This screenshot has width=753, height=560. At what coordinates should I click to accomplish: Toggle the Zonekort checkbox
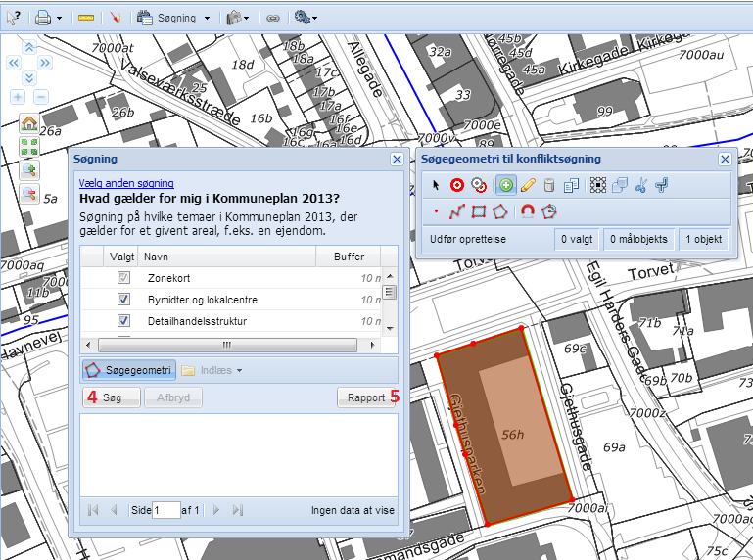coord(123,278)
